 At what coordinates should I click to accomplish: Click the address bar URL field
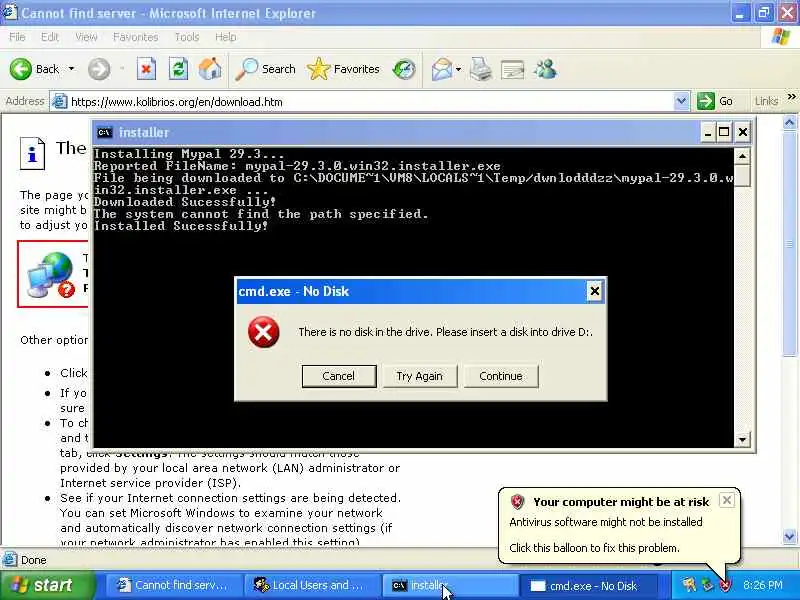(370, 102)
